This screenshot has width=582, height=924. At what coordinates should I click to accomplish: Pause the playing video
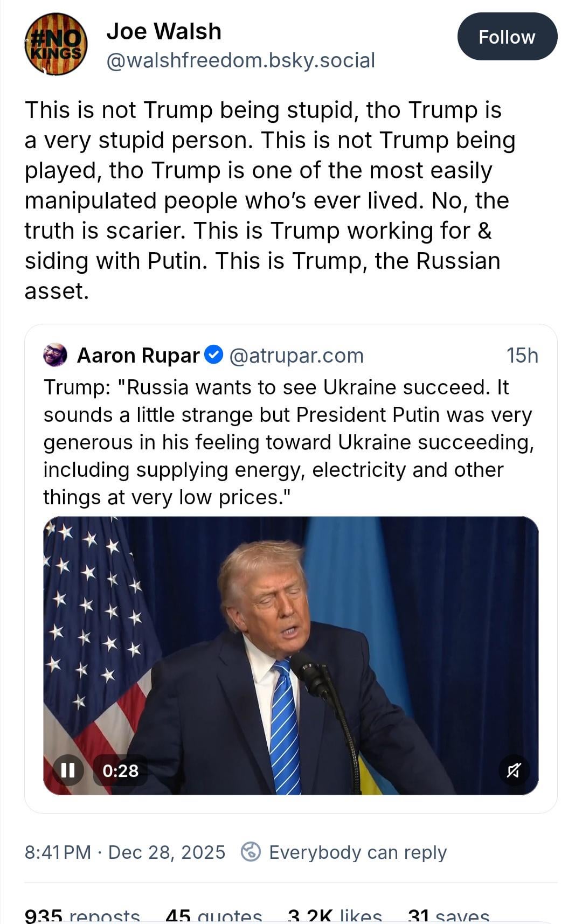pyautogui.click(x=68, y=770)
